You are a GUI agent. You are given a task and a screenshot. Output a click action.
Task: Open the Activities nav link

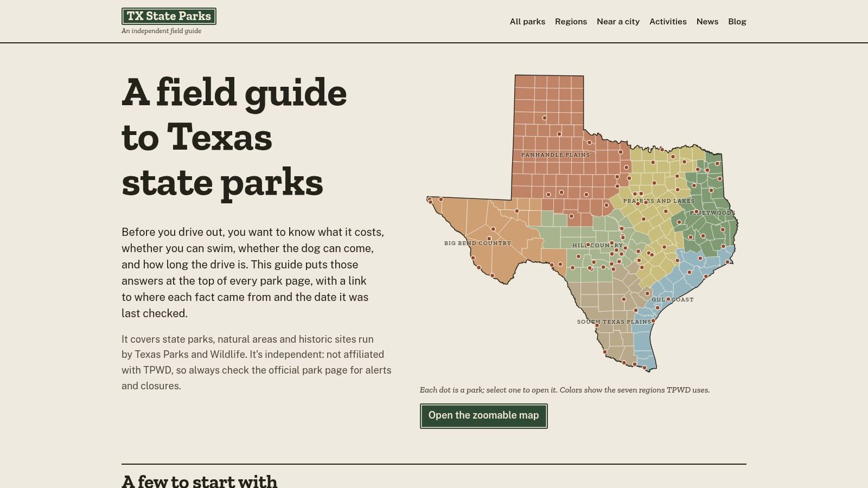[668, 22]
